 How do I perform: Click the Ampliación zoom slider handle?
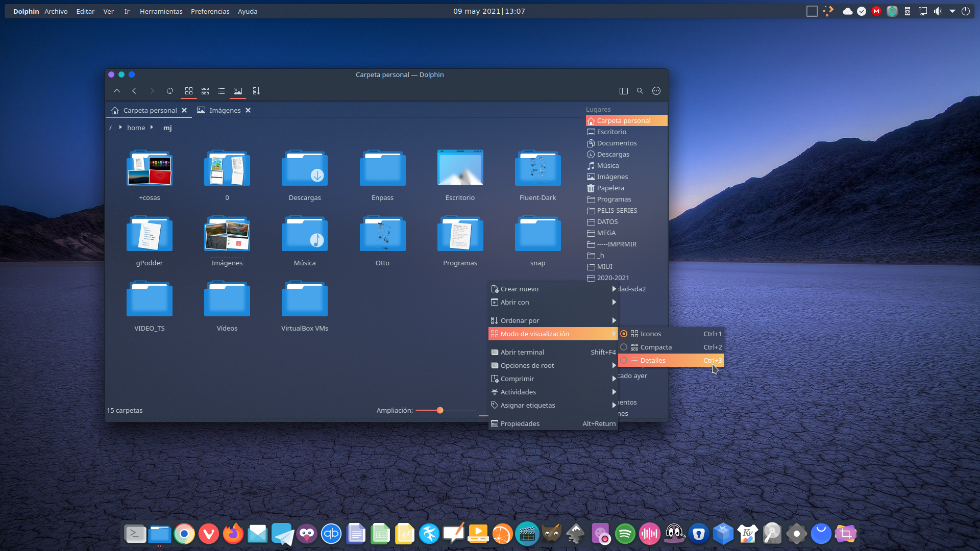pyautogui.click(x=440, y=410)
